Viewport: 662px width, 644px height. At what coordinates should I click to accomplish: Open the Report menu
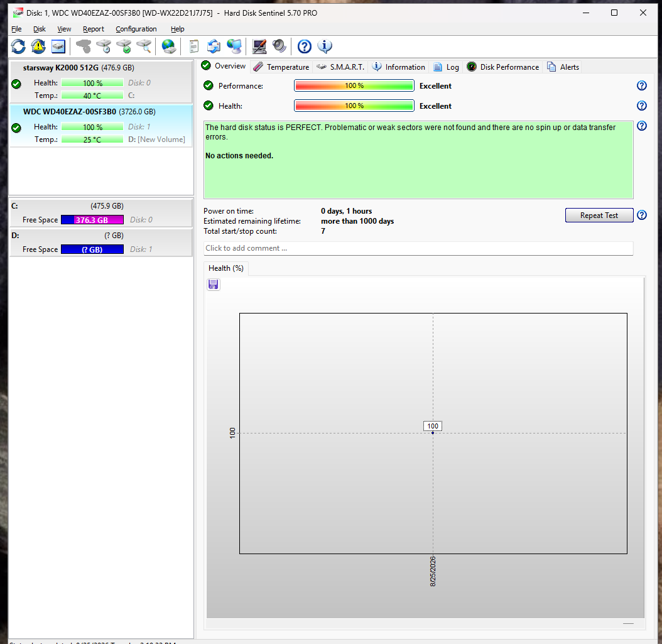coord(94,29)
